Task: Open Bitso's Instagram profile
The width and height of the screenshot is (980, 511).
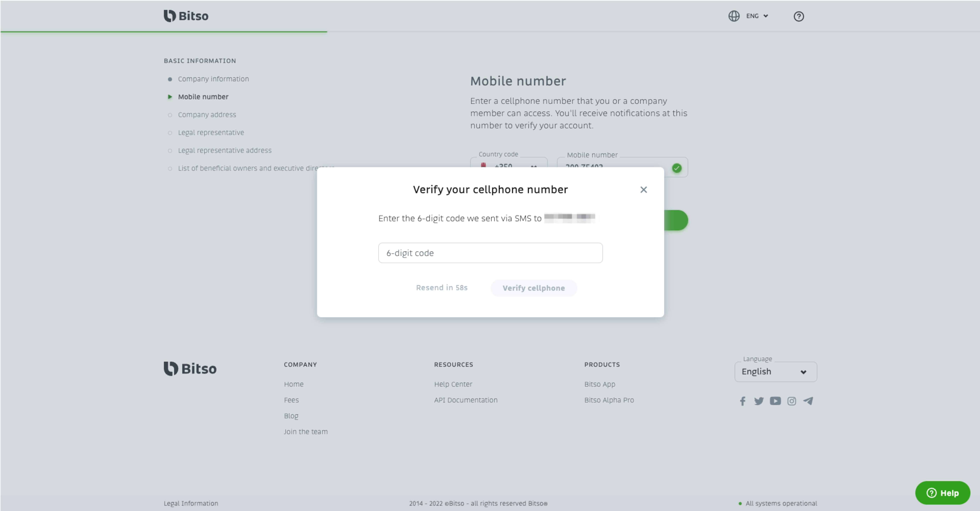Action: click(792, 401)
